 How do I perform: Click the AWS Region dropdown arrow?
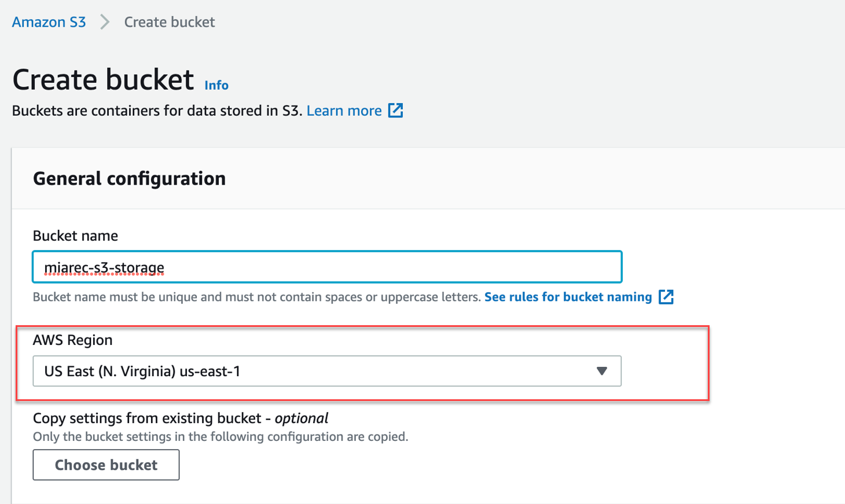click(602, 371)
